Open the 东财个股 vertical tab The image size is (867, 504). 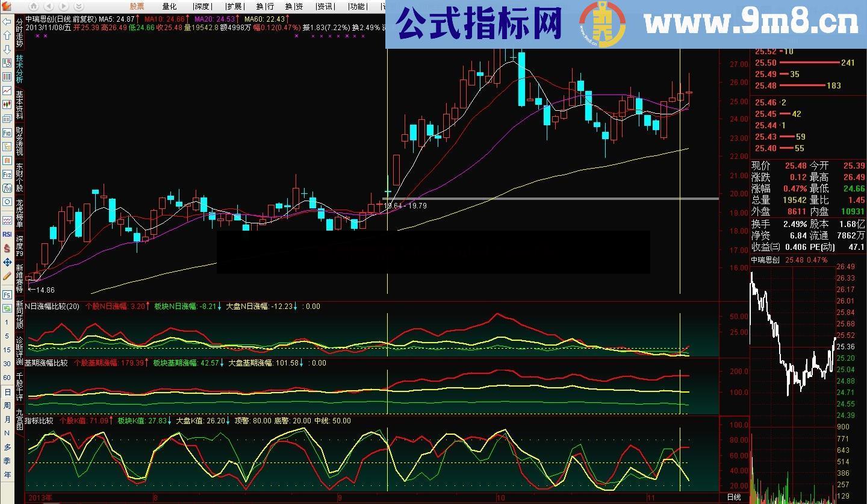19,178
